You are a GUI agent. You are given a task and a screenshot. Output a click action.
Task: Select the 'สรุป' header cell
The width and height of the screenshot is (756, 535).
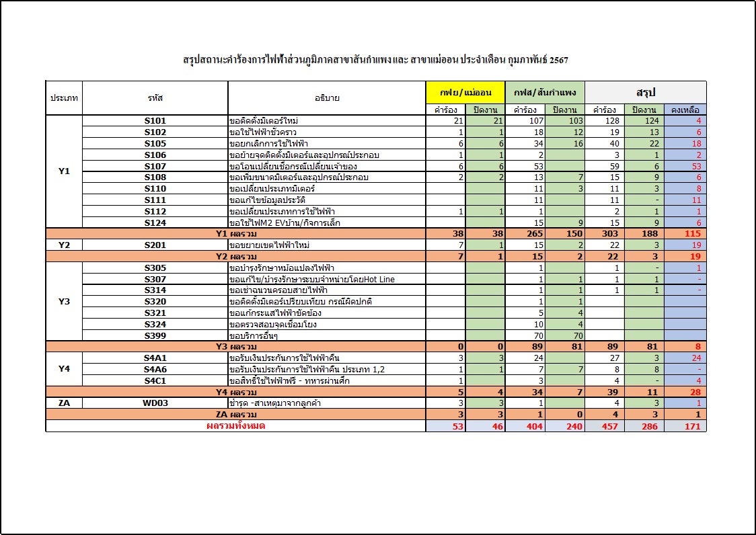click(x=646, y=93)
